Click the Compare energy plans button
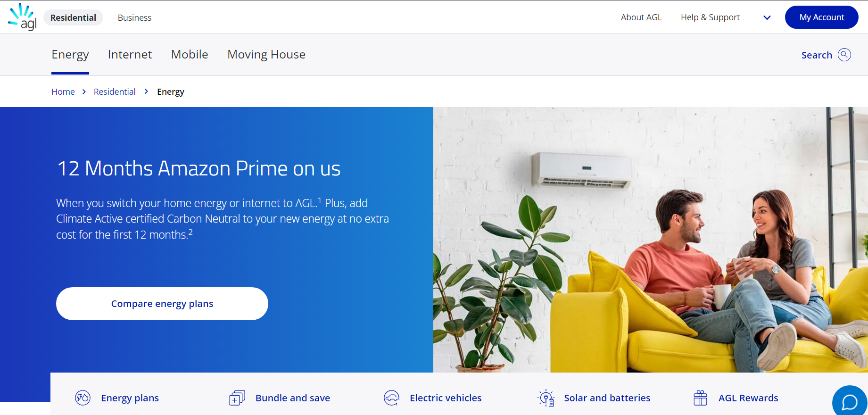Image resolution: width=868 pixels, height=415 pixels. pos(162,304)
